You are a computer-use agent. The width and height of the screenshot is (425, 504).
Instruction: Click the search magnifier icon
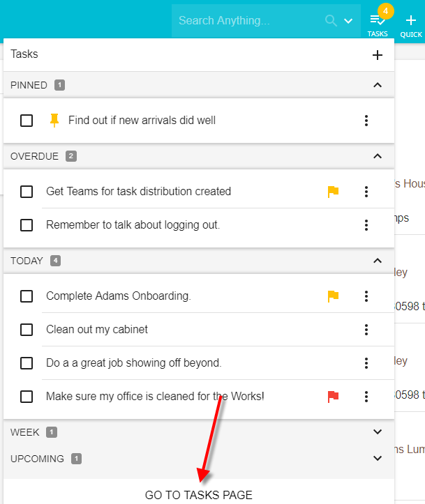(331, 21)
